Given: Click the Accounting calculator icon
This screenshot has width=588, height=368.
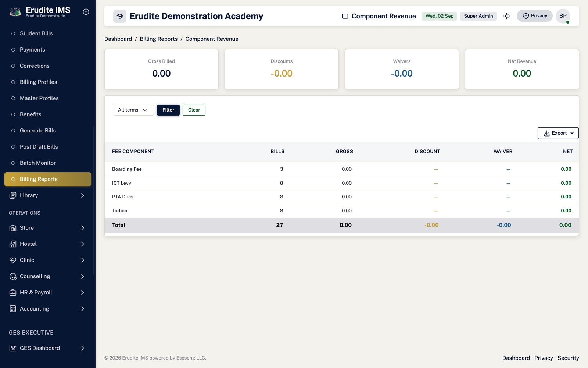Looking at the screenshot, I should pos(13,309).
